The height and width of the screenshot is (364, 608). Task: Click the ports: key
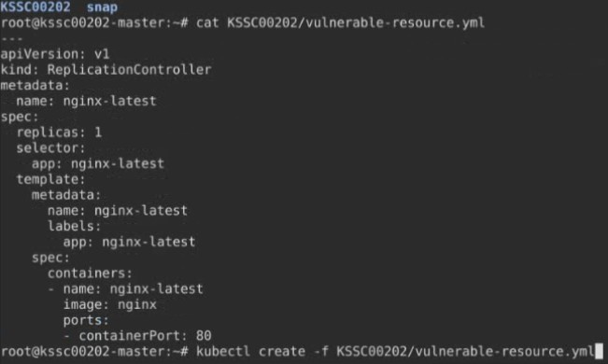(86, 320)
